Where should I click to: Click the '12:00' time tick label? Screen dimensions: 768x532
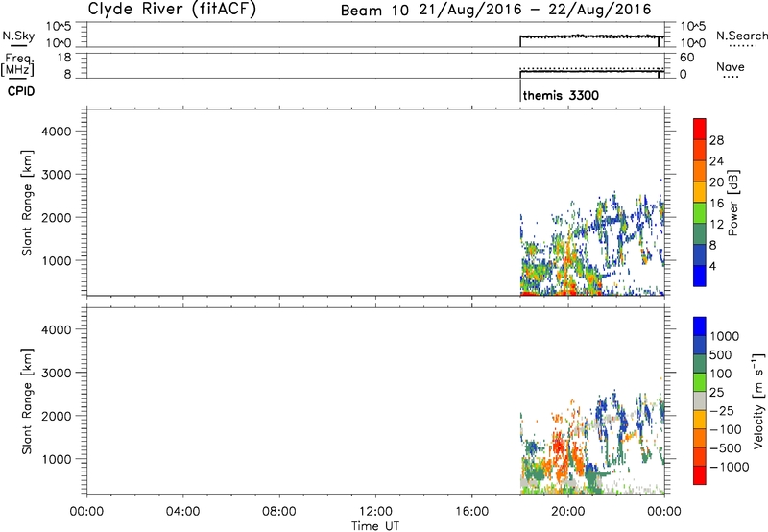tap(375, 512)
